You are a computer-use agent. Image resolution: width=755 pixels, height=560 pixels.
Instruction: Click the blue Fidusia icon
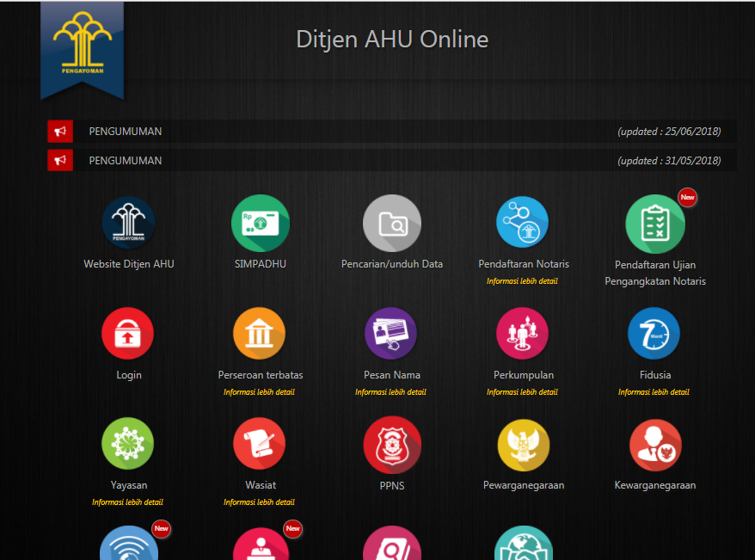654,334
